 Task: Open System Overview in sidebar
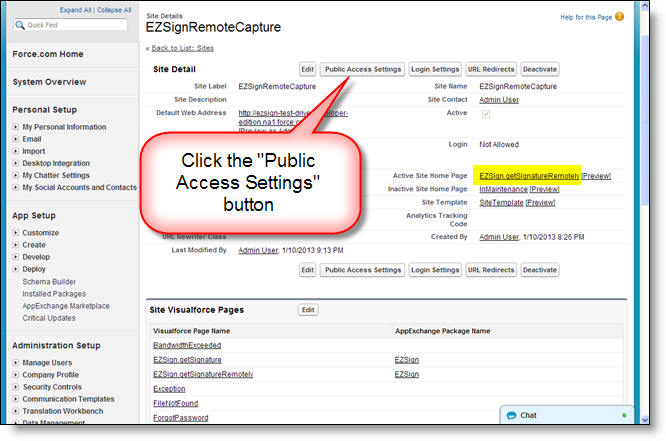pos(49,82)
